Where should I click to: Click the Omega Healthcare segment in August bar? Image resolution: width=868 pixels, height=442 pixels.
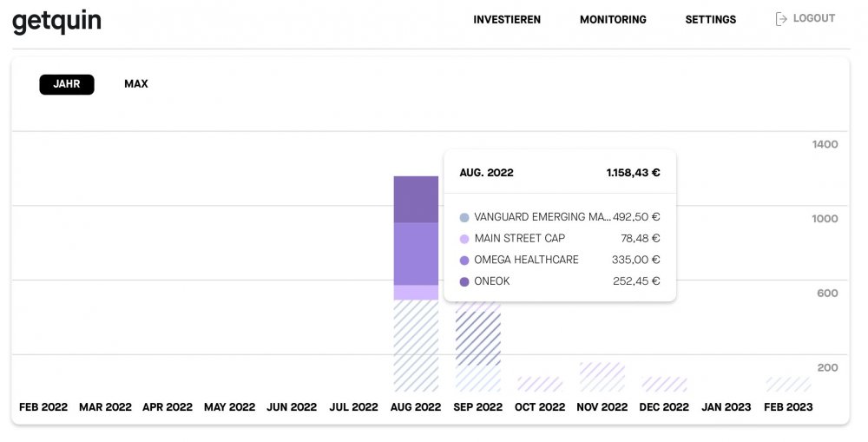pyautogui.click(x=416, y=254)
